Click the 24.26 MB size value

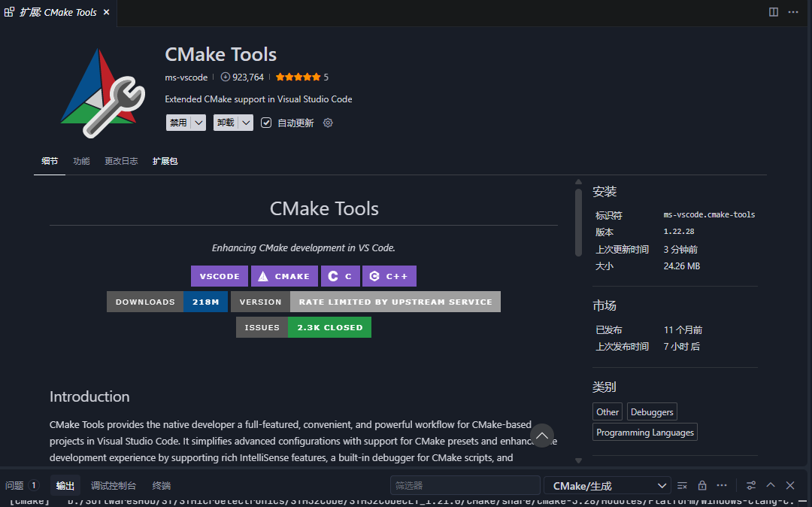coord(681,266)
